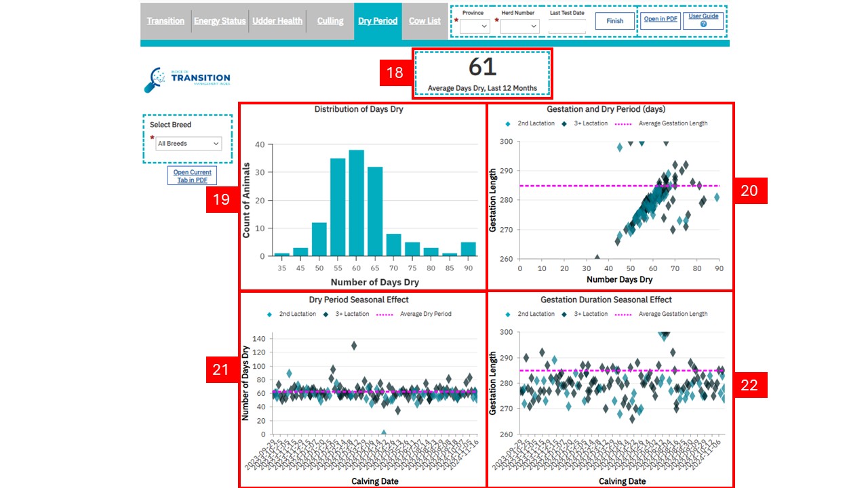
Task: Switch to the Energy Status tab
Action: pos(220,21)
